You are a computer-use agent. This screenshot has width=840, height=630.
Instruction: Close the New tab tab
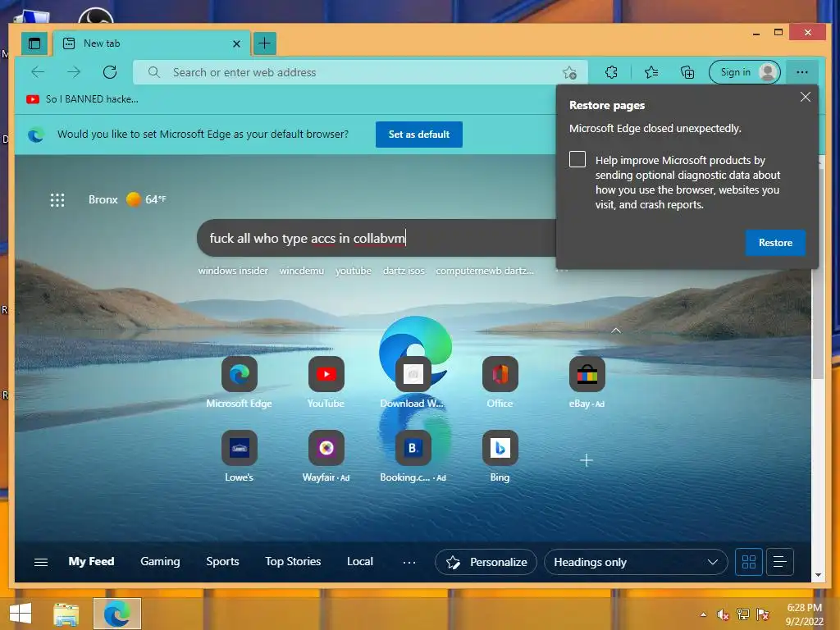click(236, 44)
